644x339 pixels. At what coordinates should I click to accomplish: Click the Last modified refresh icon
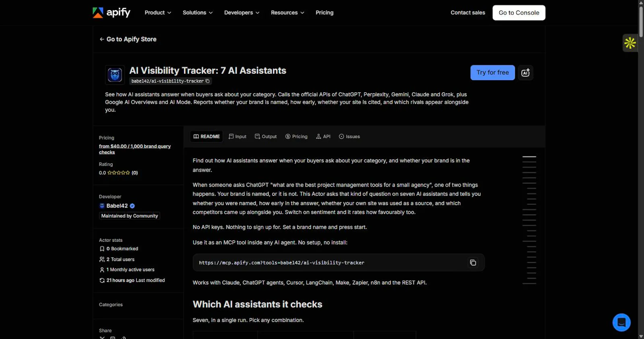102,281
